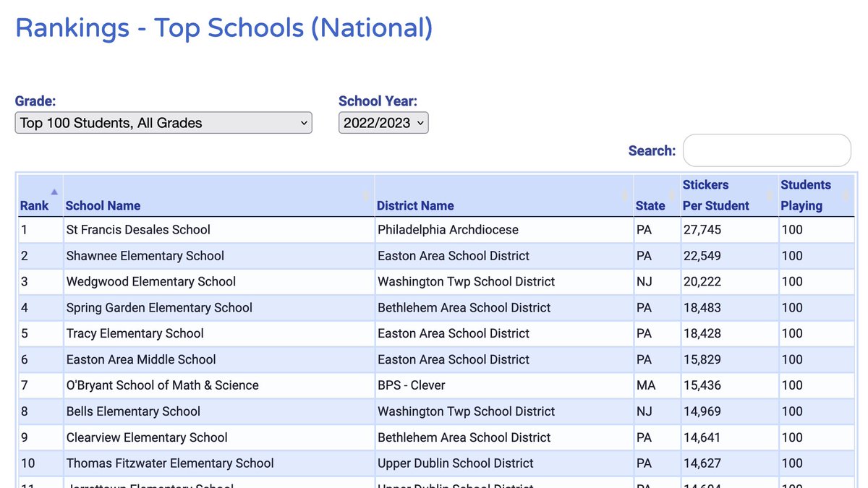This screenshot has width=868, height=488.
Task: Select Bells Elementary School cell
Action: [218, 411]
